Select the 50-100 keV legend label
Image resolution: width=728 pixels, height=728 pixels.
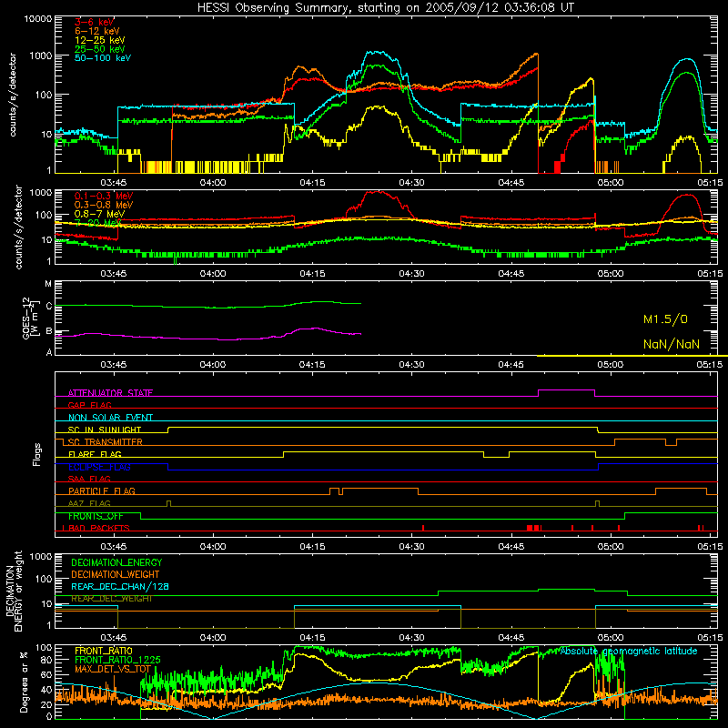(103, 58)
